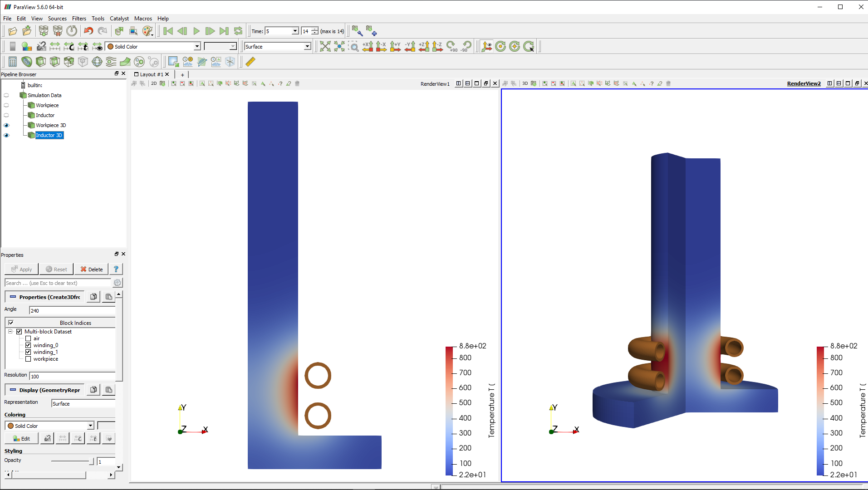Click the Rescale to data range icon

55,46
